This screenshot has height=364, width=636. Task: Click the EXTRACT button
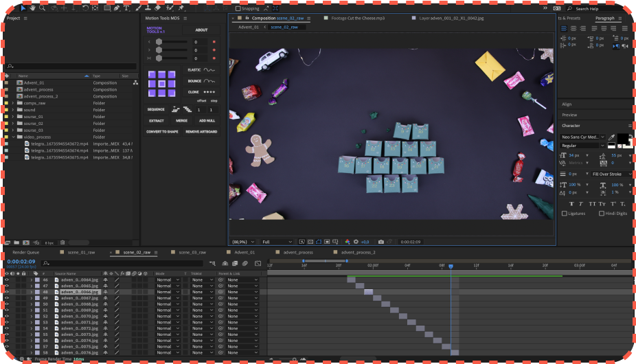point(156,120)
